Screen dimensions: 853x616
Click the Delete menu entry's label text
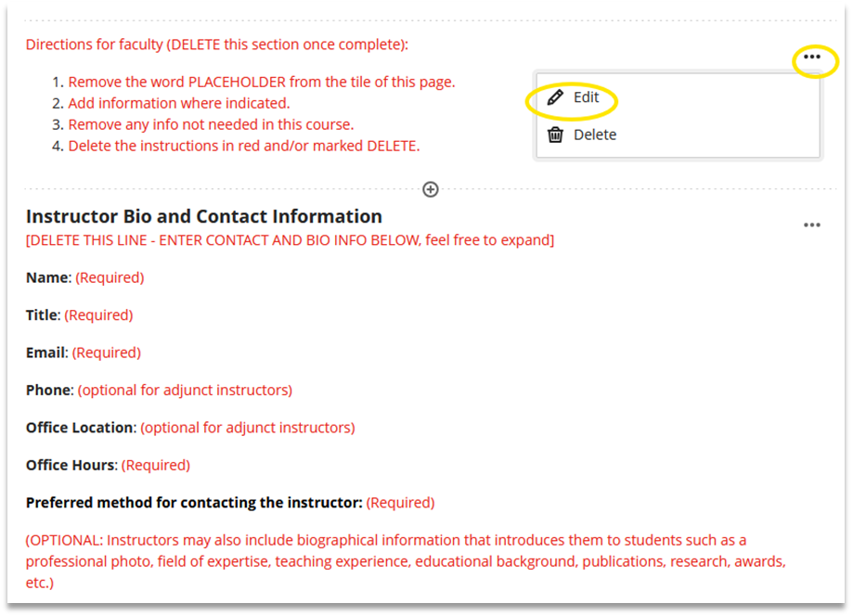point(594,134)
